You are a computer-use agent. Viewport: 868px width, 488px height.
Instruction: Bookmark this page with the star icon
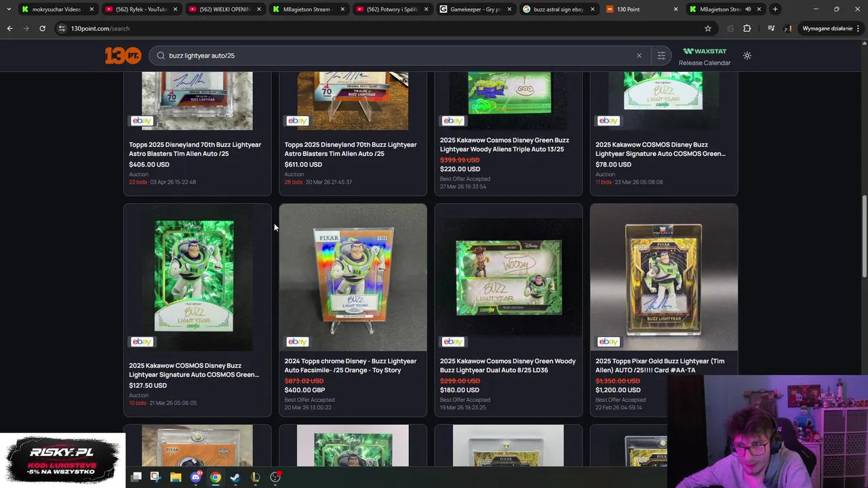pos(707,28)
